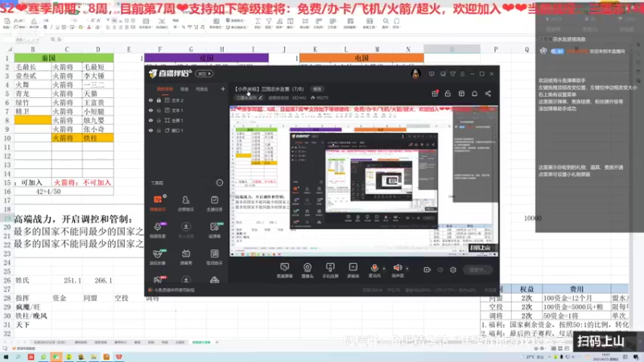Click the purple merged header cell
This screenshot has height=362, width=644.
pos(206,58)
